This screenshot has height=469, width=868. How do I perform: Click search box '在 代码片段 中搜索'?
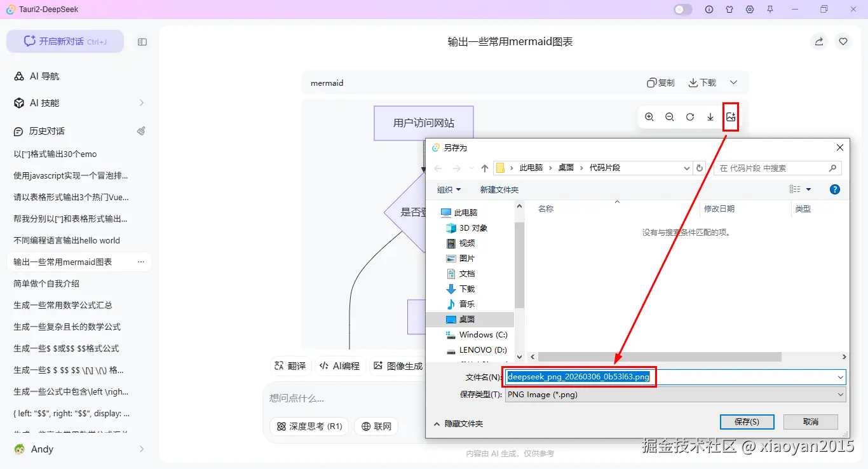[x=778, y=168]
